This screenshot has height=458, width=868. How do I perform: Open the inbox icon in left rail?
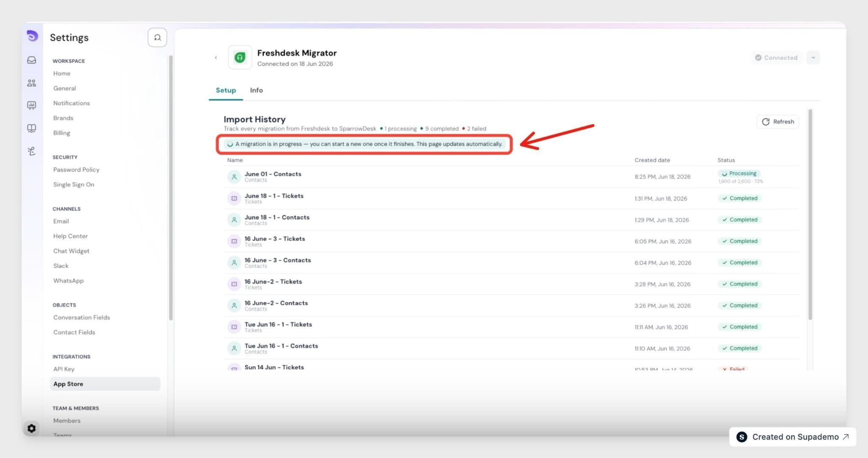(32, 60)
